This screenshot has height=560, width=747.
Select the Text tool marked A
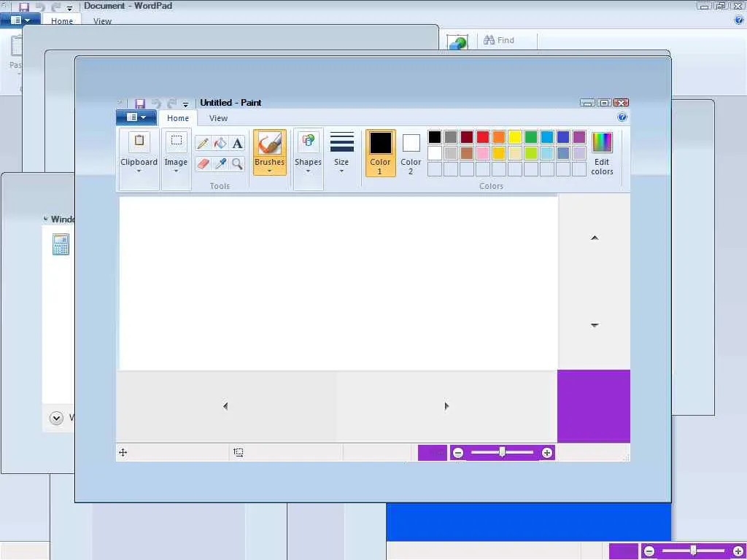pyautogui.click(x=237, y=143)
